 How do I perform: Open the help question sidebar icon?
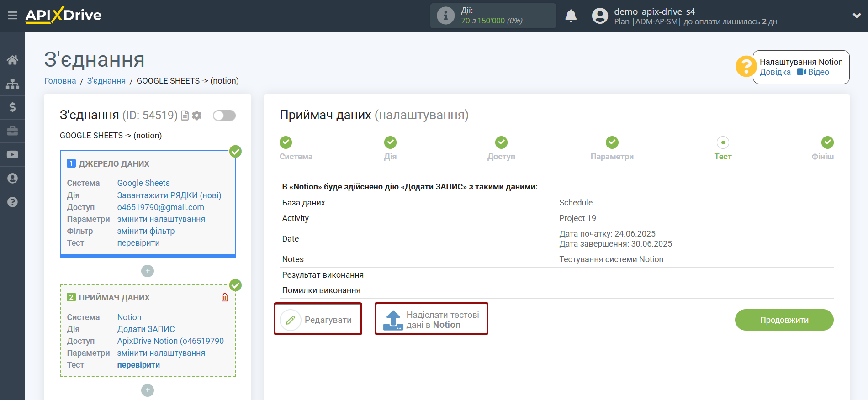(x=12, y=202)
